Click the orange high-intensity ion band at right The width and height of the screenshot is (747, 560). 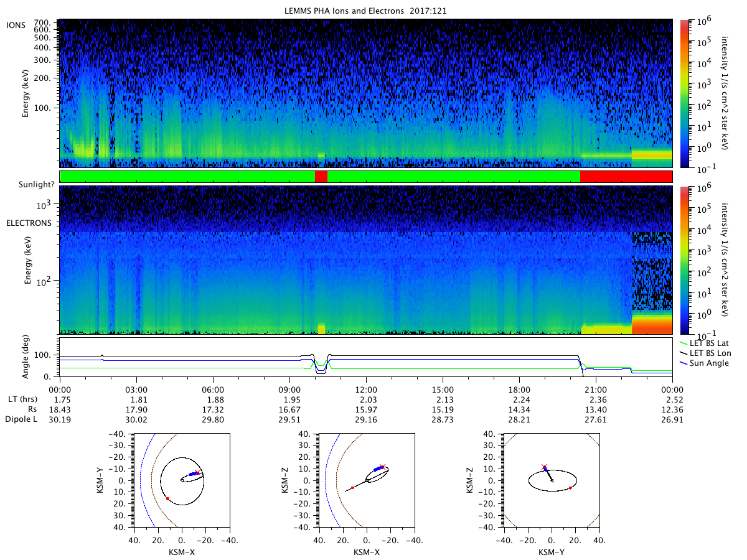coord(652,154)
